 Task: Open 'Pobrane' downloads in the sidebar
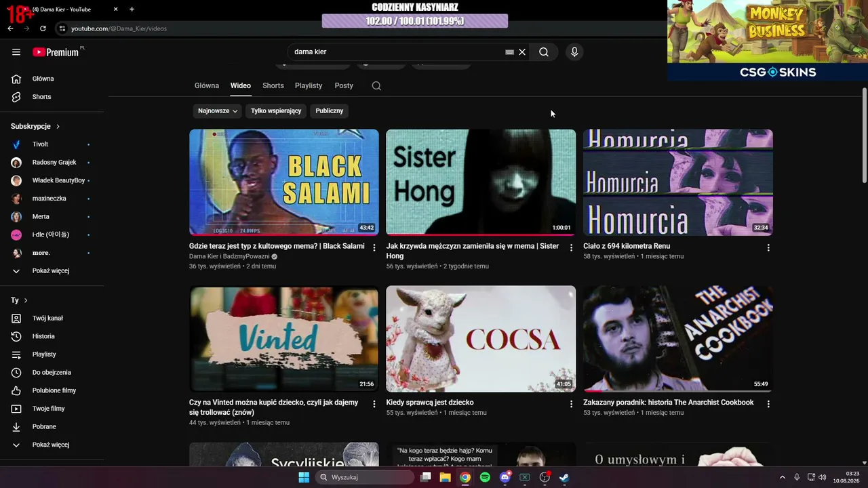tap(52, 427)
